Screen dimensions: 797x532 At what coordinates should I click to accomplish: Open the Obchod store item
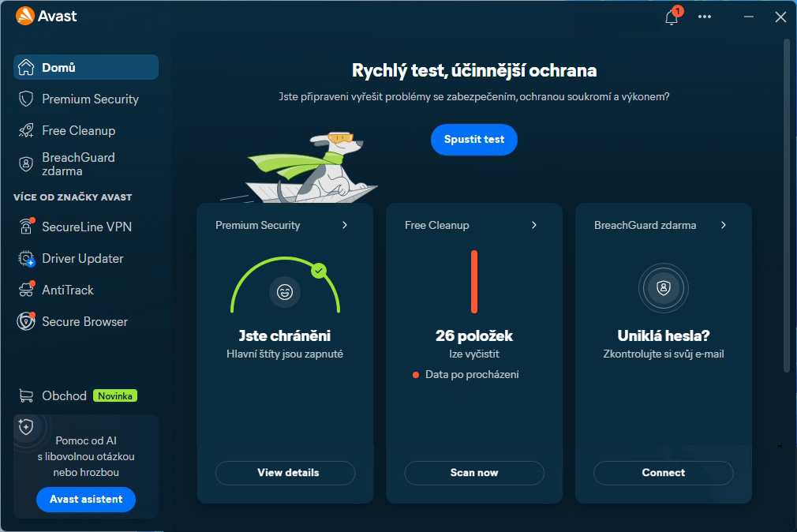pyautogui.click(x=86, y=395)
